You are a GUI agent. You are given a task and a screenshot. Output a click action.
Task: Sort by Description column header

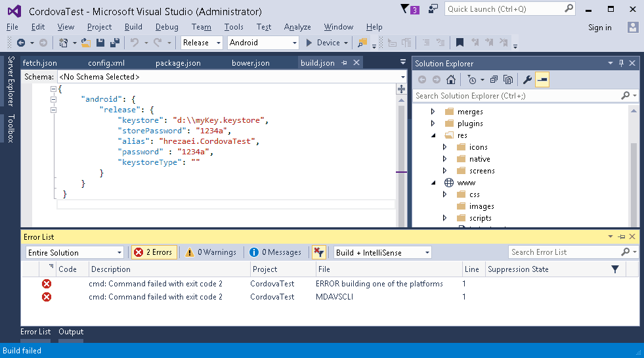click(169, 269)
